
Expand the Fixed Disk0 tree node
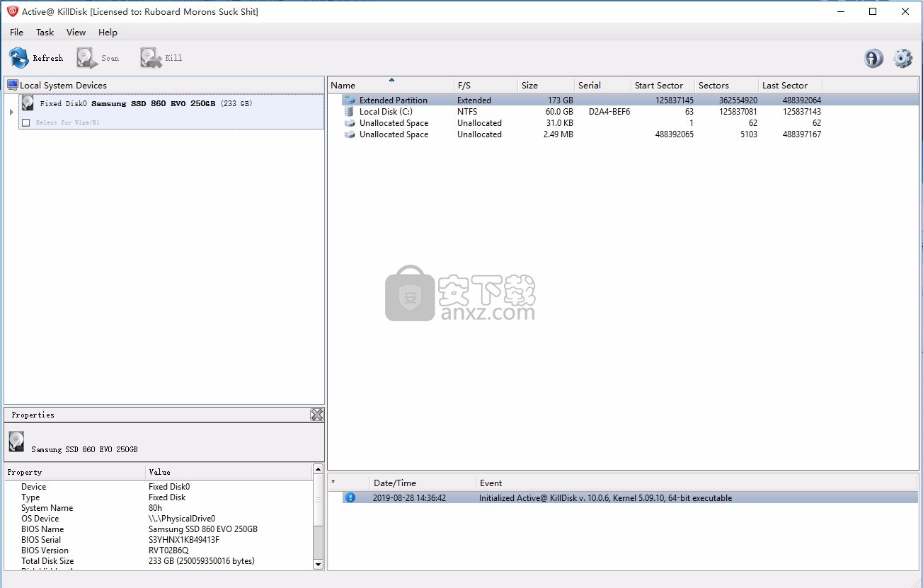click(11, 112)
